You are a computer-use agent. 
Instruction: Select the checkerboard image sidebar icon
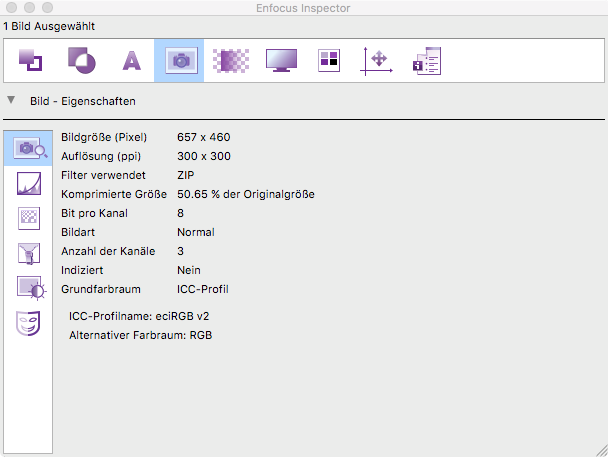(x=29, y=218)
